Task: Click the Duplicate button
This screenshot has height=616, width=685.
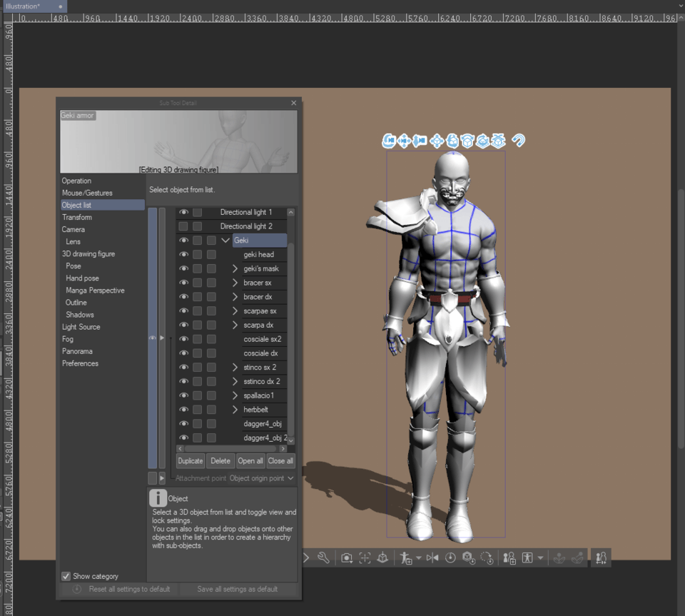Action: click(191, 461)
